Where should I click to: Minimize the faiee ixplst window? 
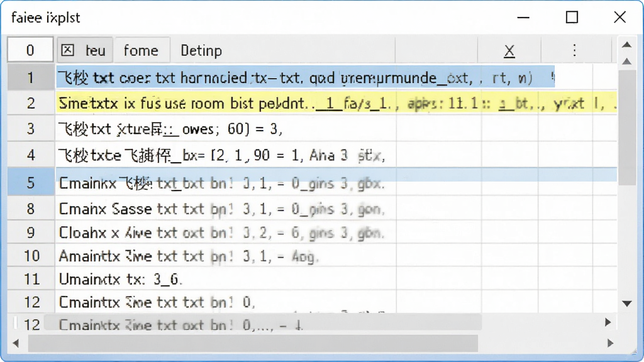click(523, 17)
